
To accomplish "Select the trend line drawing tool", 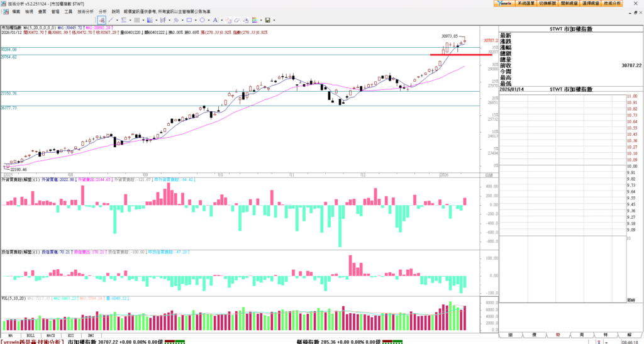I will tap(111, 20).
